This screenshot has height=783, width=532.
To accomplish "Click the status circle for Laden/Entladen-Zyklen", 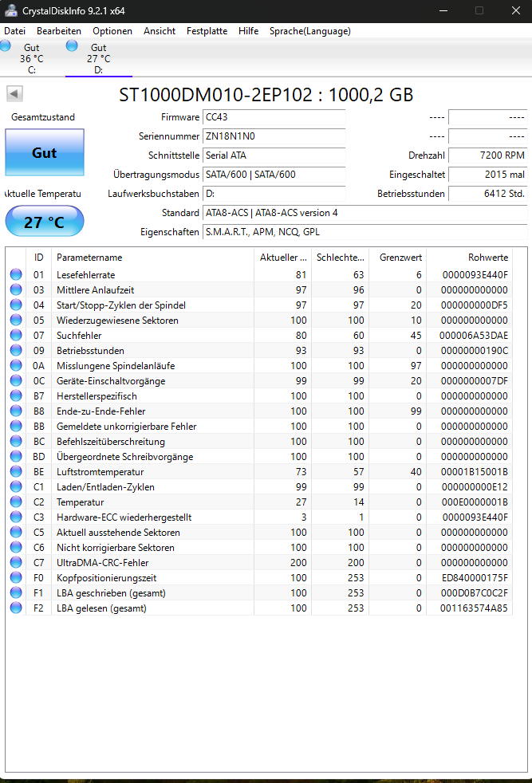I will 16,486.
